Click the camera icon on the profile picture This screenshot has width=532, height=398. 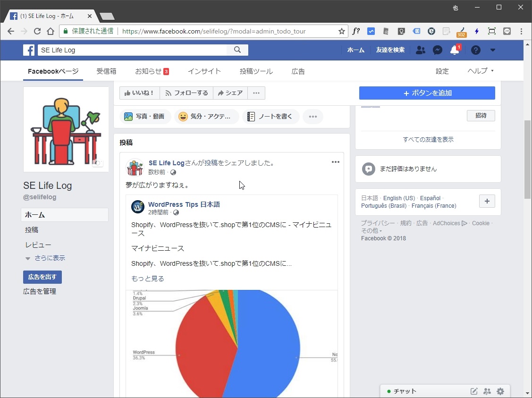pos(98,163)
